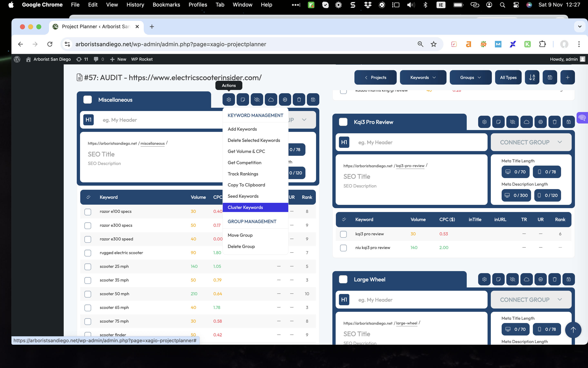Click trash icon in Miscellaneous group toolbar

click(299, 100)
